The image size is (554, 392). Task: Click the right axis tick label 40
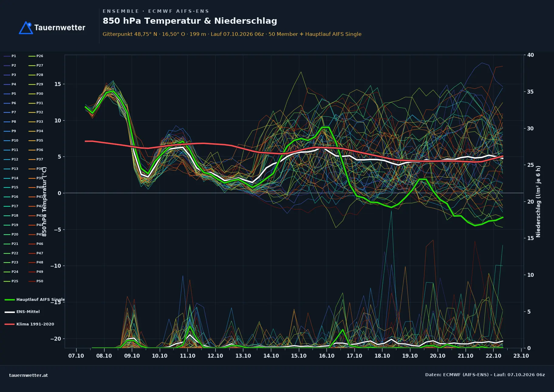[x=531, y=55]
